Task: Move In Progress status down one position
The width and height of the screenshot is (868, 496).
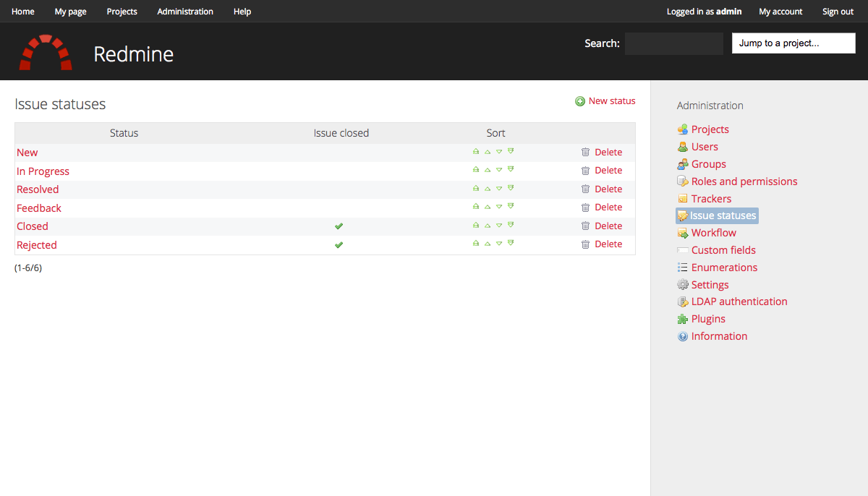Action: click(499, 169)
